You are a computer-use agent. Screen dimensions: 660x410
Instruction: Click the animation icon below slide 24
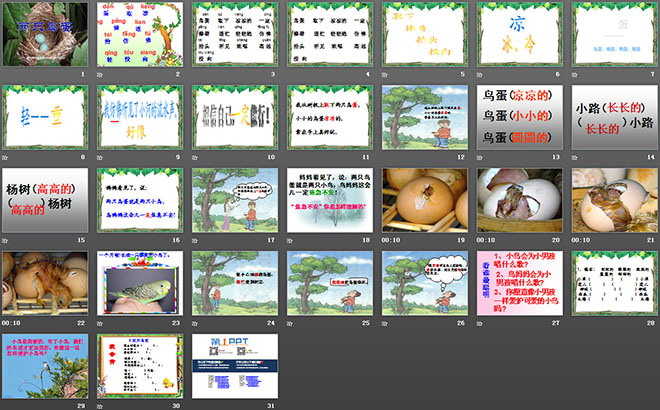pyautogui.click(x=196, y=322)
